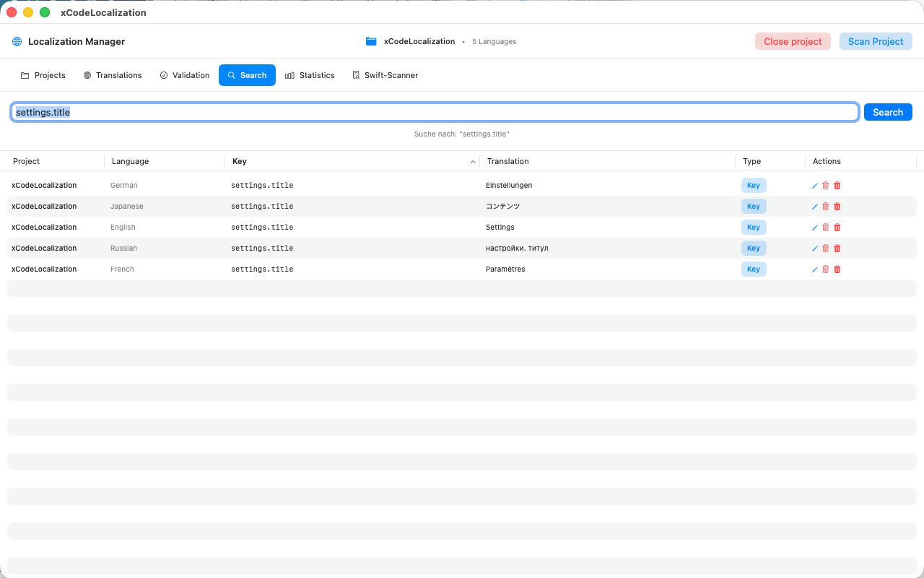
Task: Click the edit pencil icon on the German row
Action: coord(814,185)
